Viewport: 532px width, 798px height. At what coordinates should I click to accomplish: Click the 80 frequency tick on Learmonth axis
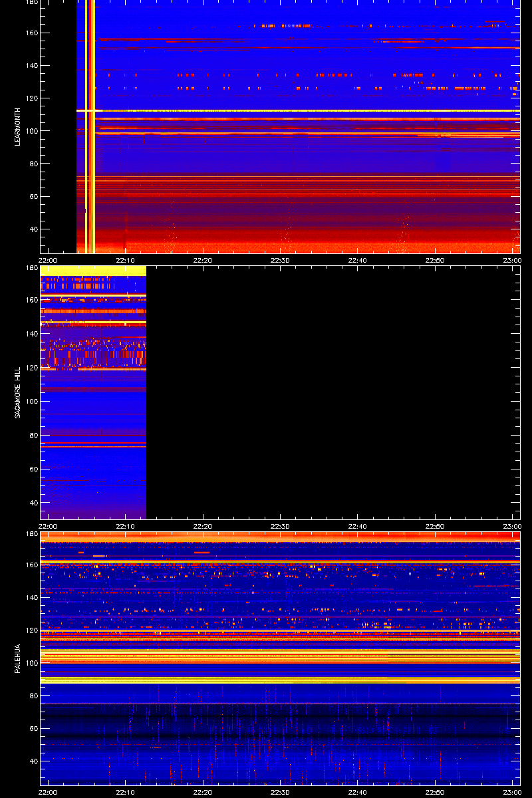point(33,164)
